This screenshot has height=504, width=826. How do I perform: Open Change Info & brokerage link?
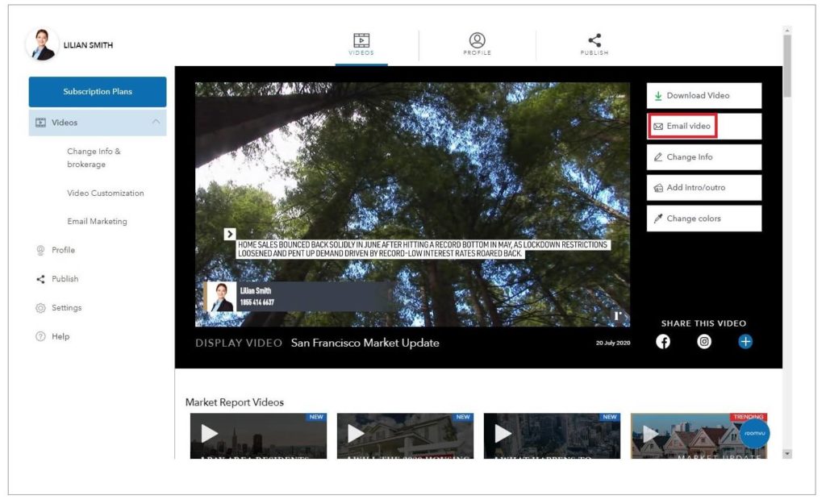pos(94,158)
